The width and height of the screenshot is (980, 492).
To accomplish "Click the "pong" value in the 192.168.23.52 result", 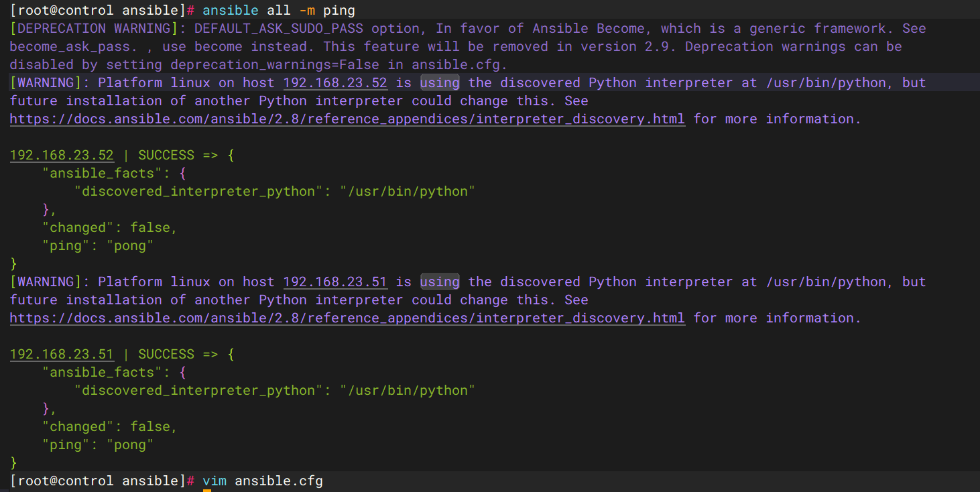I will coord(130,245).
